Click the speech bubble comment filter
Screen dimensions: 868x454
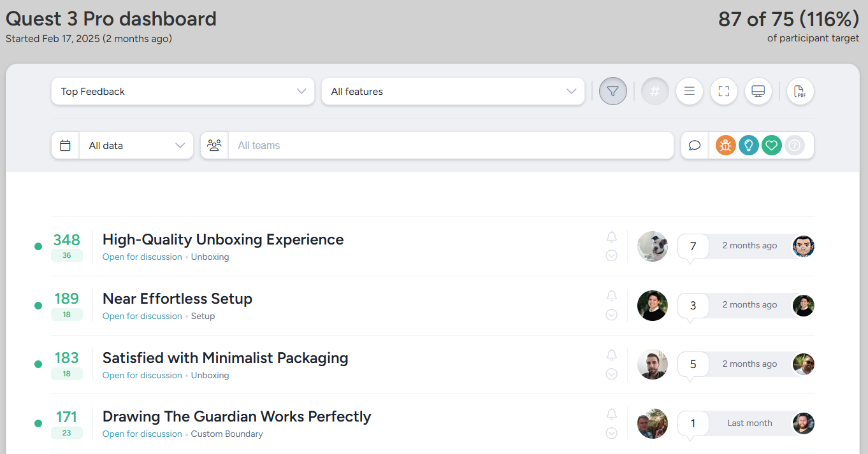point(695,145)
